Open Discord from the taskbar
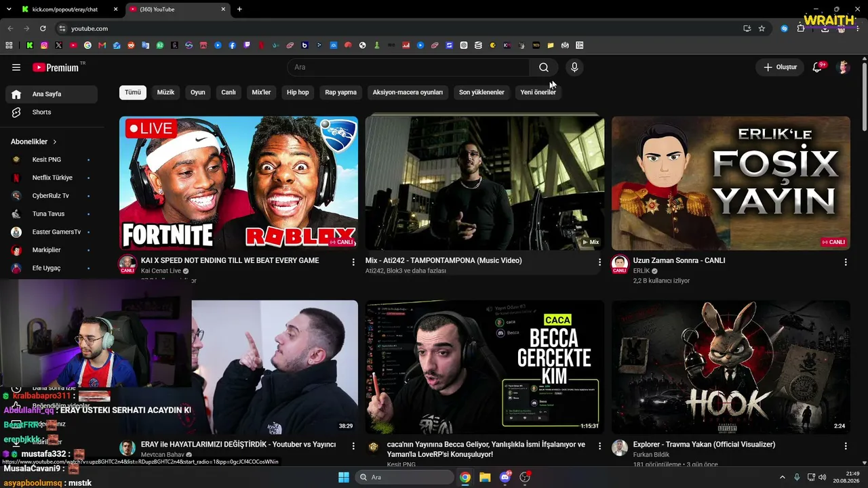 point(505,477)
